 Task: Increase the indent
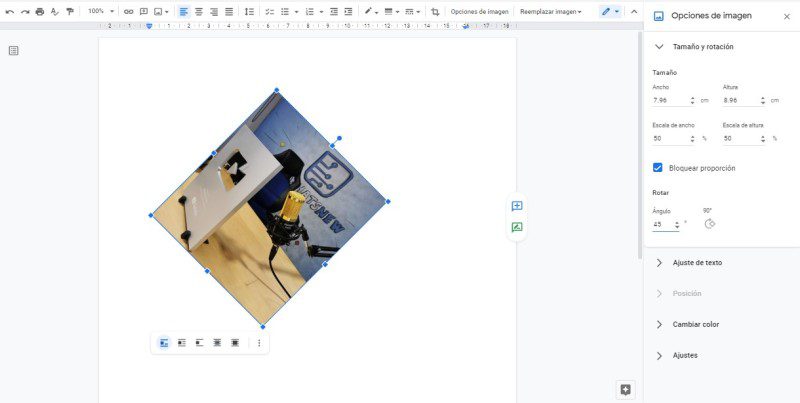coord(348,11)
